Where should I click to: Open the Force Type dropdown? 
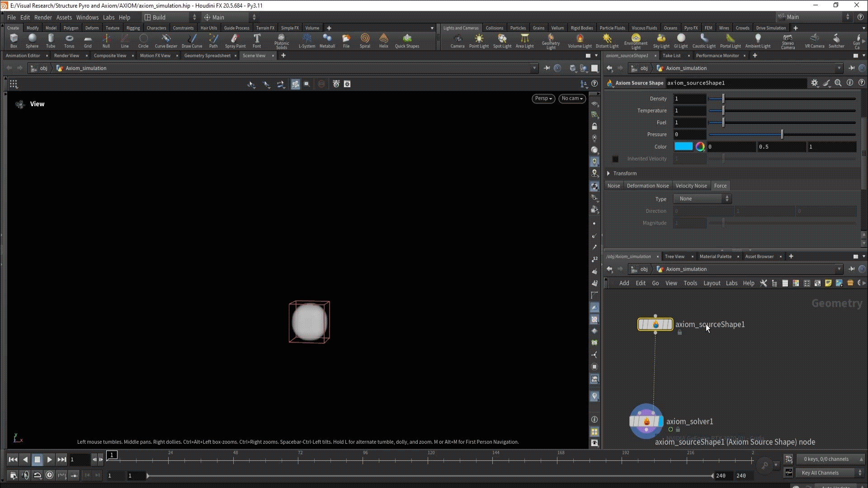pyautogui.click(x=703, y=199)
